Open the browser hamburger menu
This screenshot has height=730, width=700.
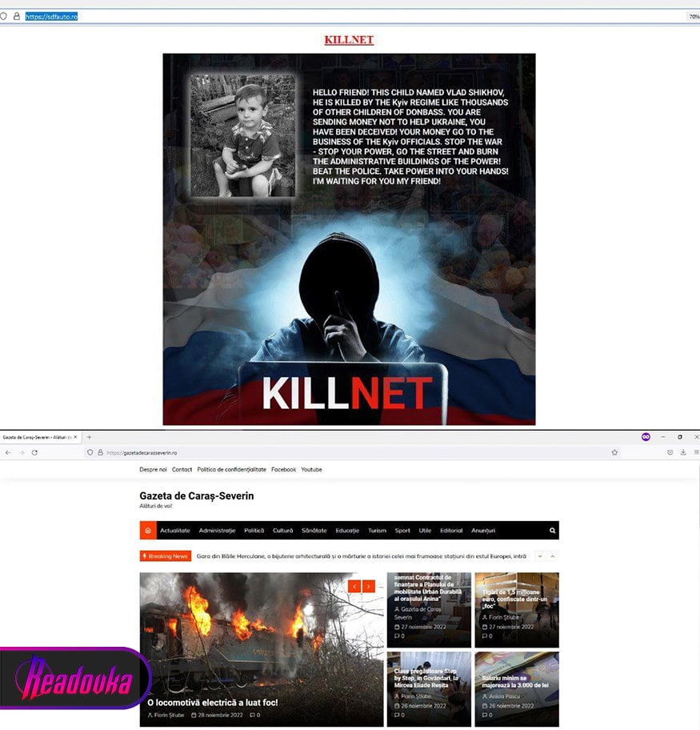coord(696,452)
